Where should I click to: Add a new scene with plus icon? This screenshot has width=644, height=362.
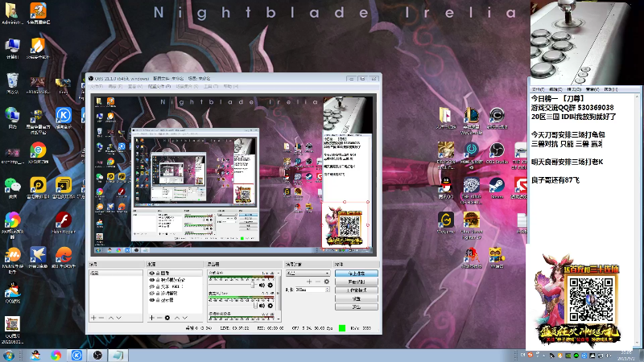(93, 318)
